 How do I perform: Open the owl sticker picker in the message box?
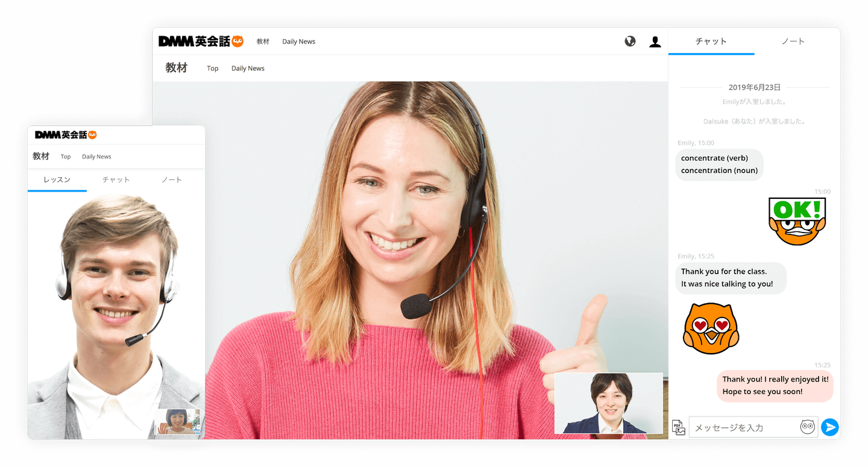click(807, 427)
